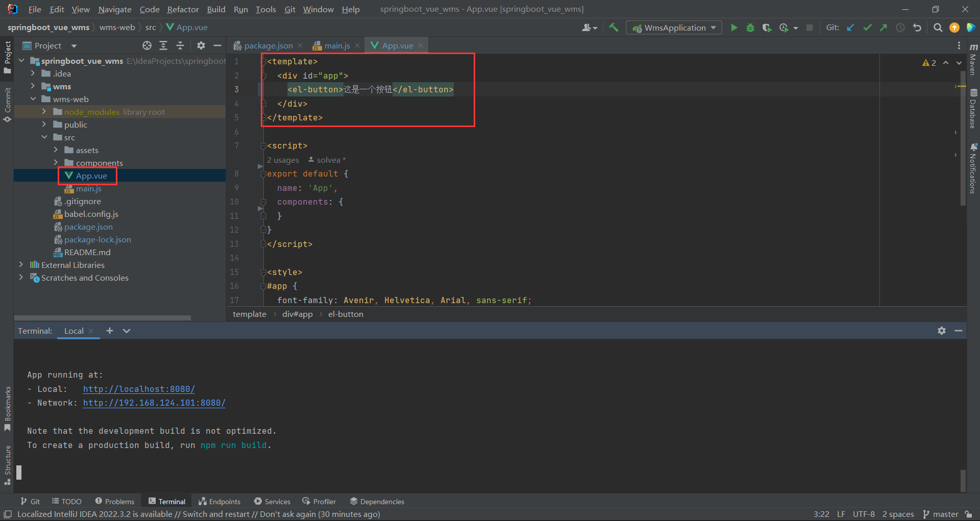Viewport: 980px width, 521px height.
Task: Open the Database tool window
Action: coord(974,107)
